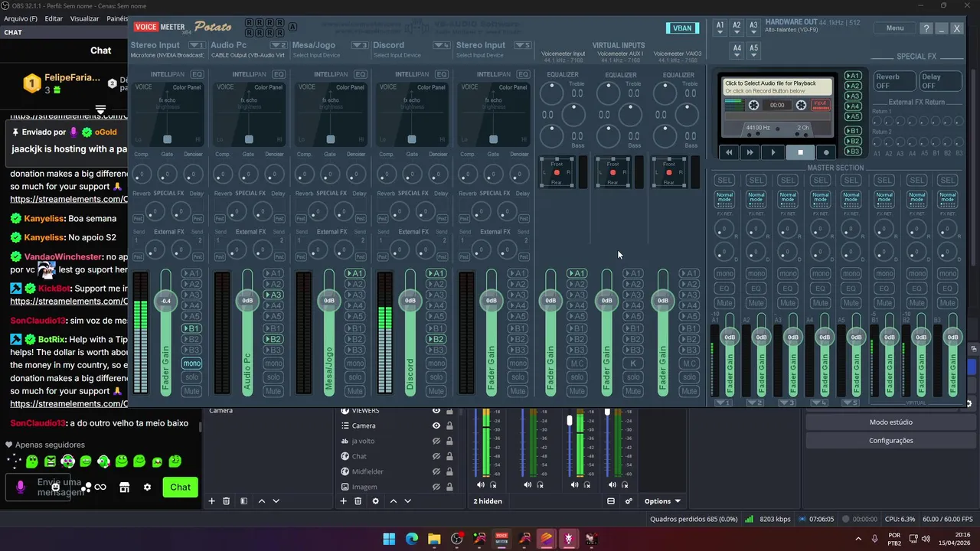Image resolution: width=980 pixels, height=551 pixels.
Task: Open OBS Visualizar menu
Action: point(84,18)
